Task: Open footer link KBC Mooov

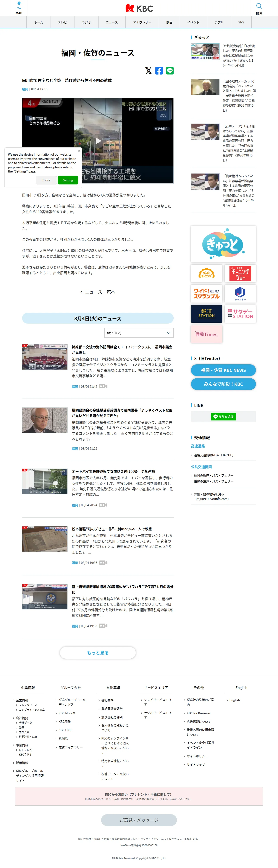Action: coord(67,713)
